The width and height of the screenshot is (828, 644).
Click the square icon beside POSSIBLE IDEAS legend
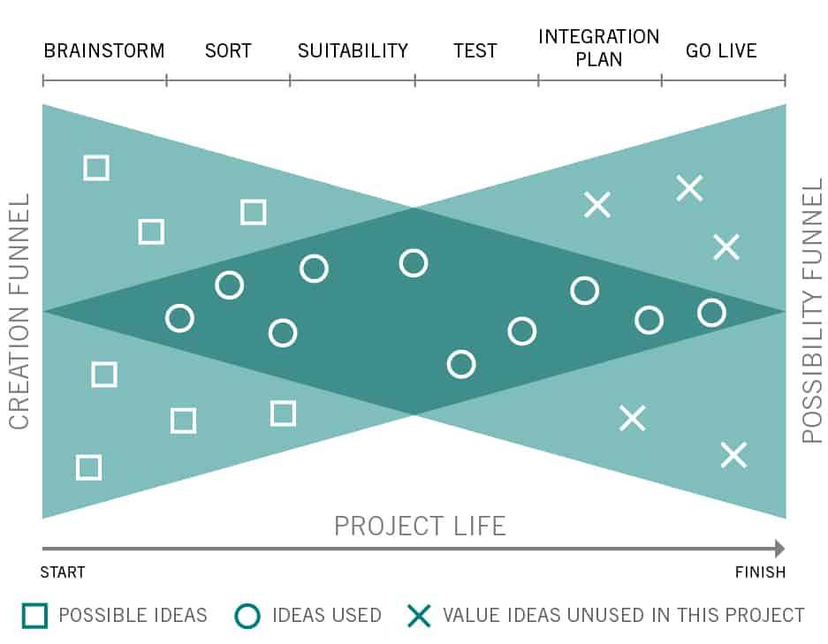click(34, 616)
